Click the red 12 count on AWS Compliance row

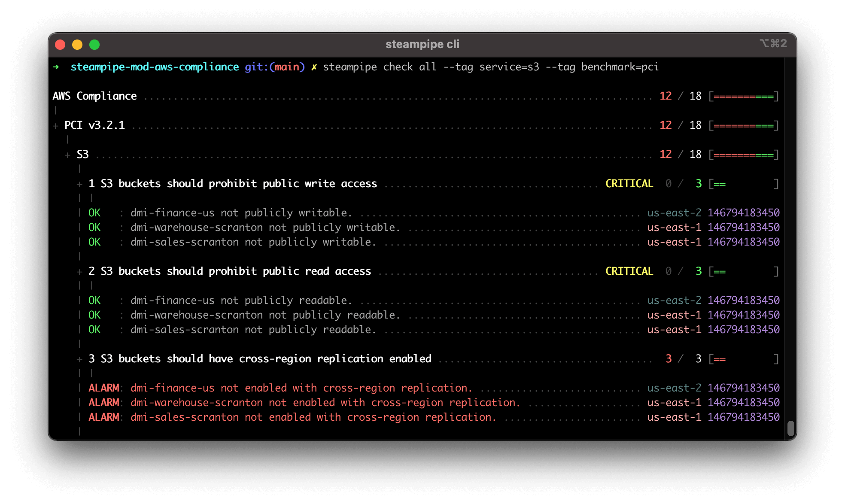(666, 96)
